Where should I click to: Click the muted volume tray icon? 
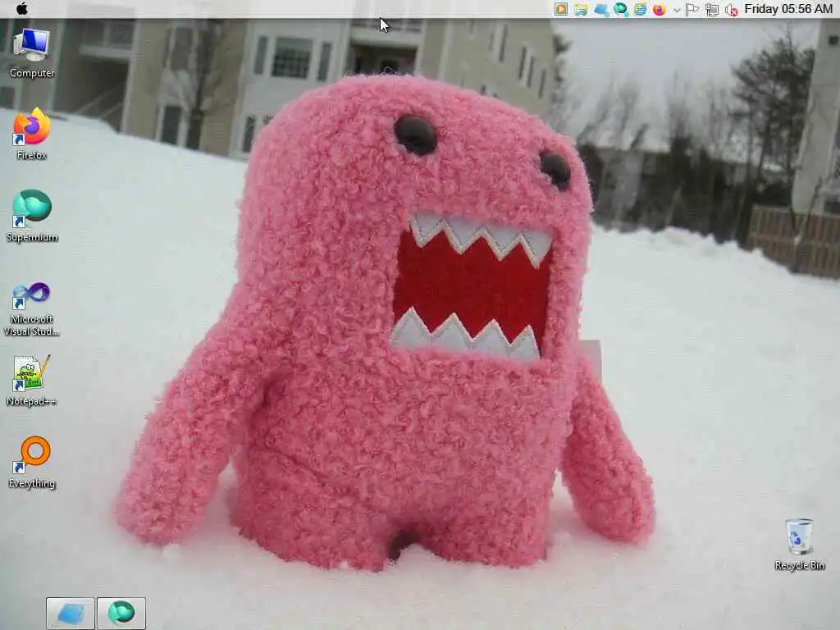click(731, 9)
